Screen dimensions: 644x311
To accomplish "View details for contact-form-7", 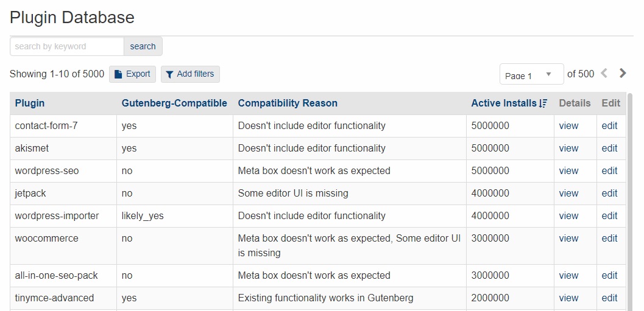I will pyautogui.click(x=568, y=125).
